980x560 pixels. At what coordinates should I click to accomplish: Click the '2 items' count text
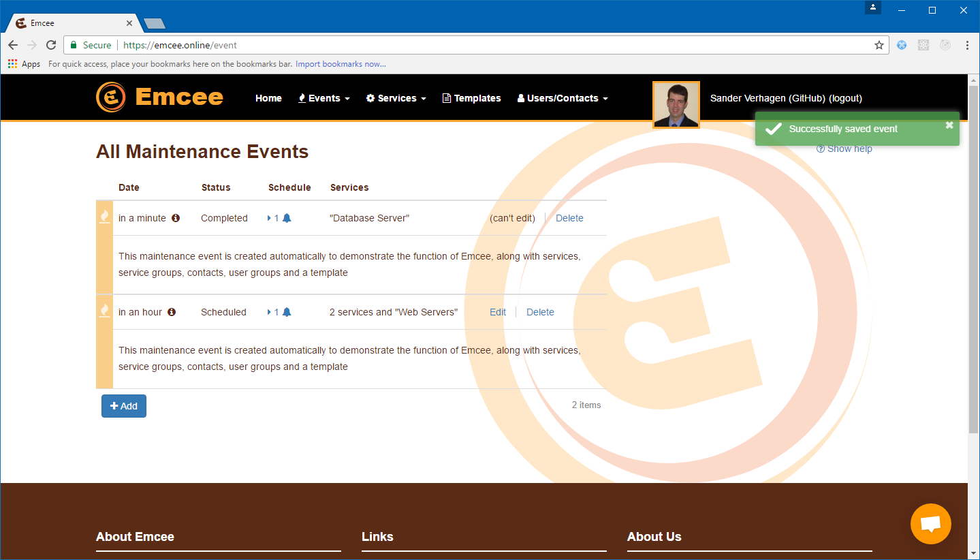586,405
